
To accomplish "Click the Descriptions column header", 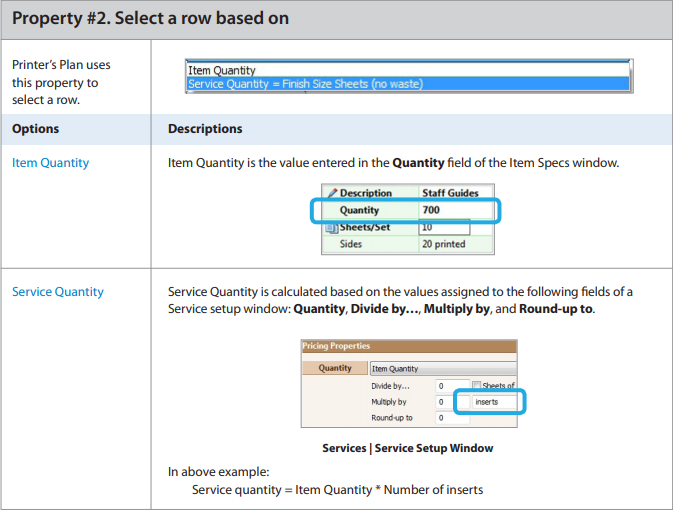I will tap(205, 129).
